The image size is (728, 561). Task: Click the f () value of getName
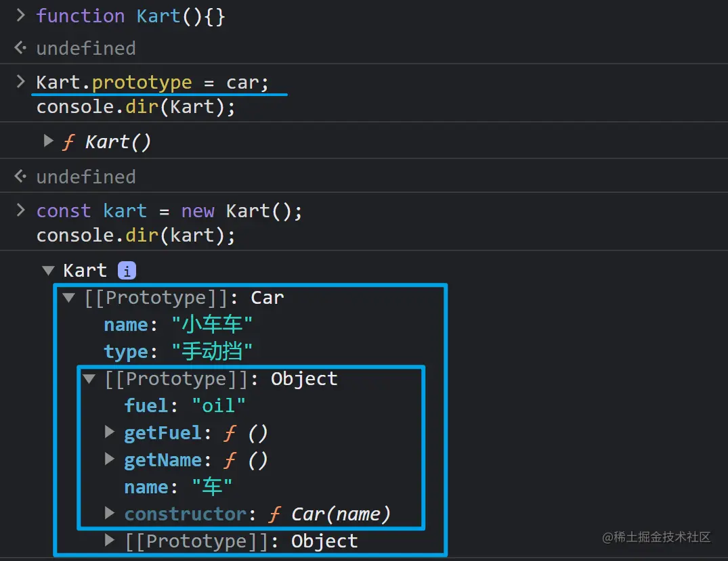[246, 460]
